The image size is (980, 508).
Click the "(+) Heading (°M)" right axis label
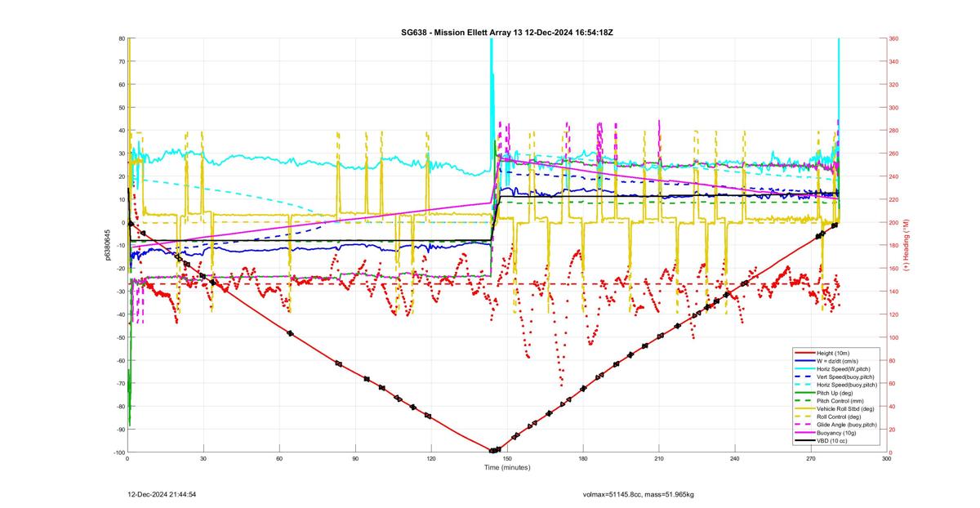point(906,244)
